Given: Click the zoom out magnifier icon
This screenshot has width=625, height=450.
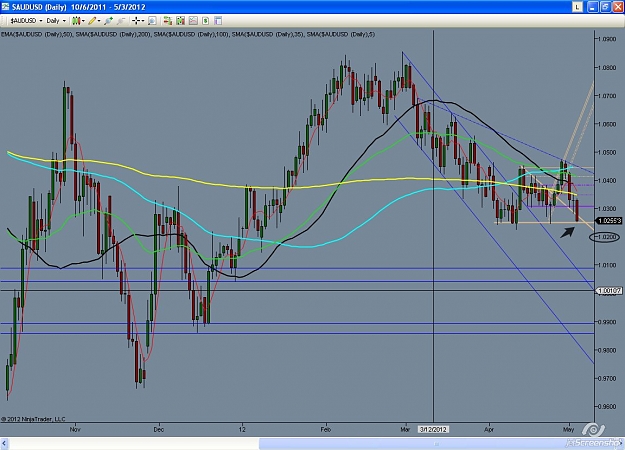Looking at the screenshot, I should 121,21.
